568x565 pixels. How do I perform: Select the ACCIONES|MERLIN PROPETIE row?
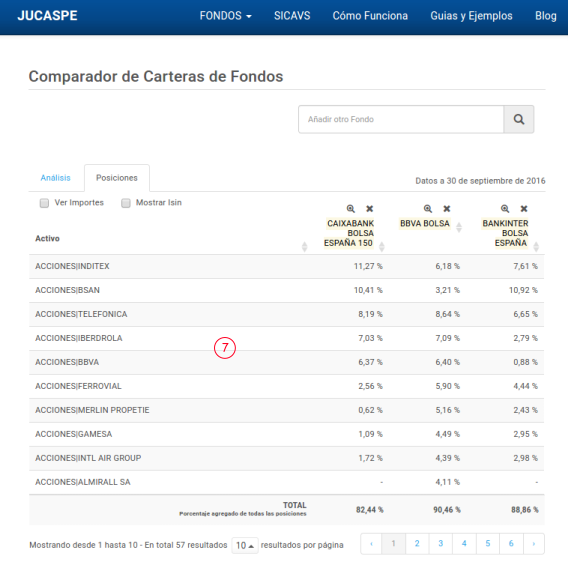[287, 410]
